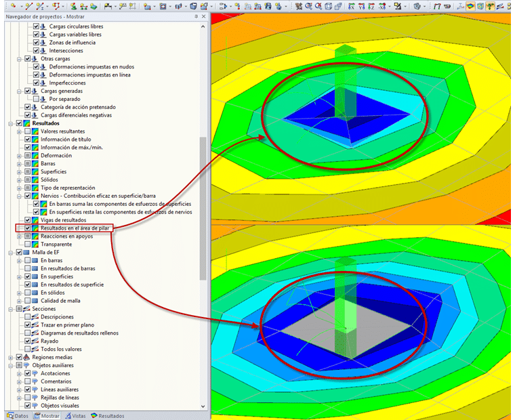Uncheck Resultados en el área de pilar
Viewport: 515px width, 420px height.
pos(28,228)
